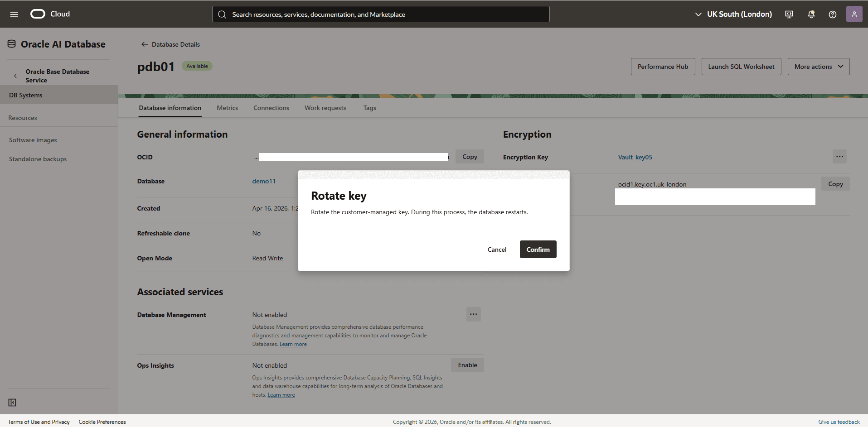Cancel the Rotate key dialog
This screenshot has width=868, height=427.
click(x=497, y=249)
